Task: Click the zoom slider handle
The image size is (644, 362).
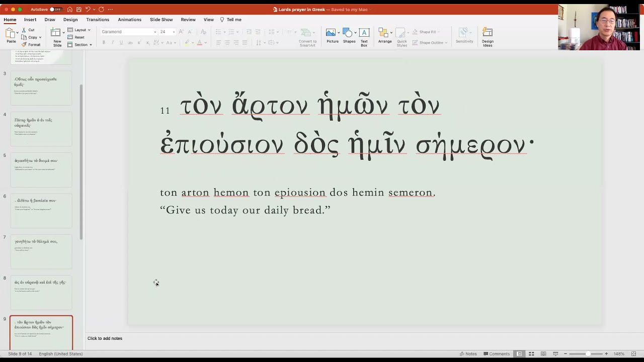Action: pos(587,354)
